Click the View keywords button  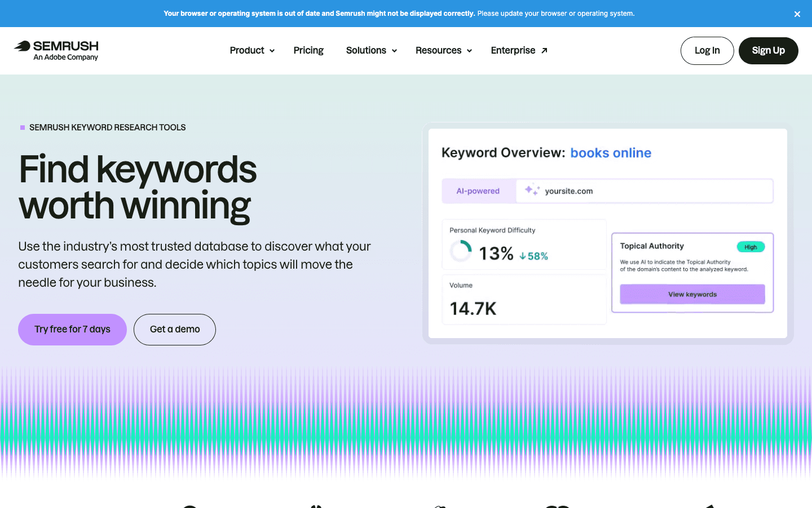692,294
